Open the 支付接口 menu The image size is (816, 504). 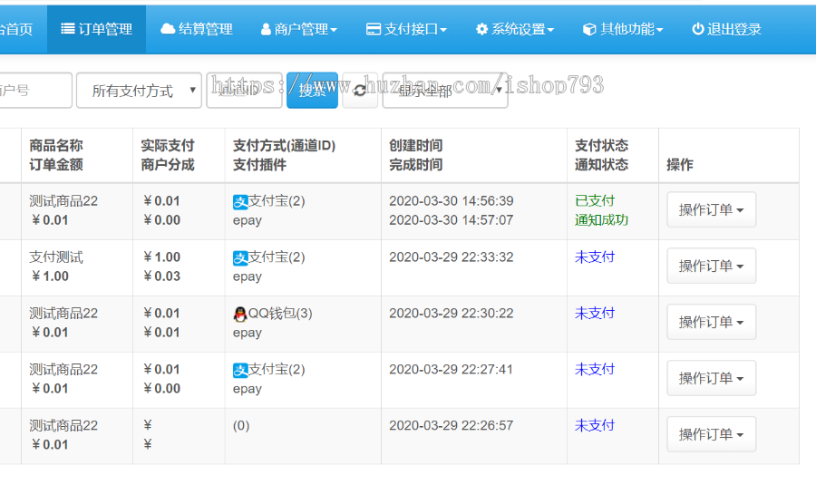point(406,29)
